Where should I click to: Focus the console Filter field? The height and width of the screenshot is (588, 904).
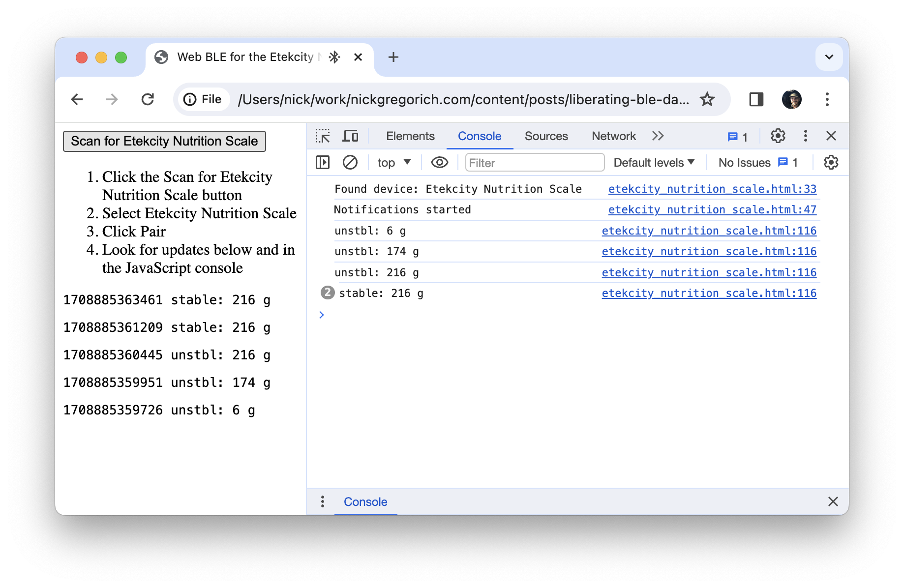[535, 163]
